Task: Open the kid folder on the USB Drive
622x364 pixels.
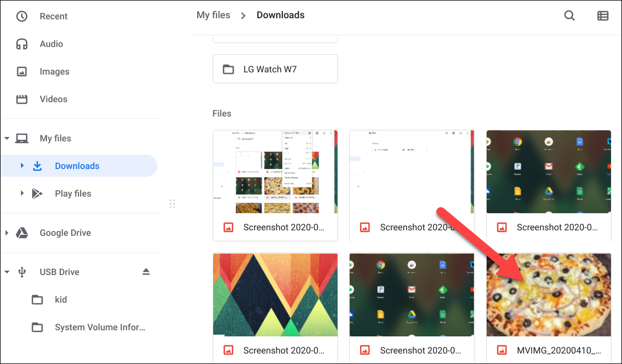Action: (x=61, y=299)
